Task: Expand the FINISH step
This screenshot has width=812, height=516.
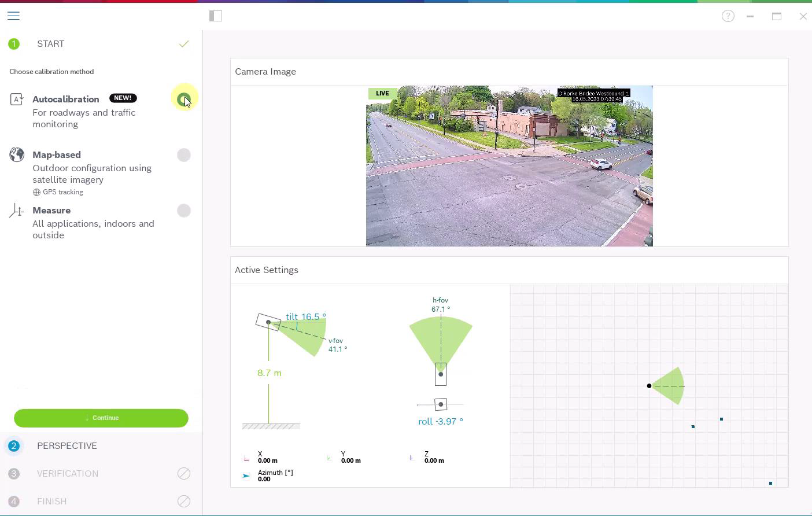Action: click(x=52, y=502)
